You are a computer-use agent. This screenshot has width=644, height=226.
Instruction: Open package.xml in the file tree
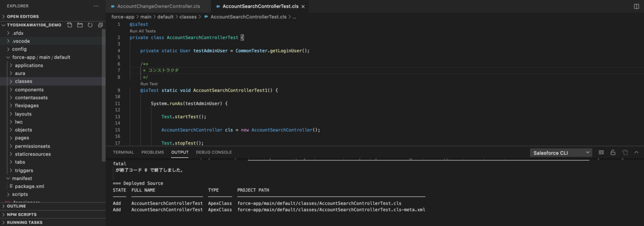(x=30, y=186)
